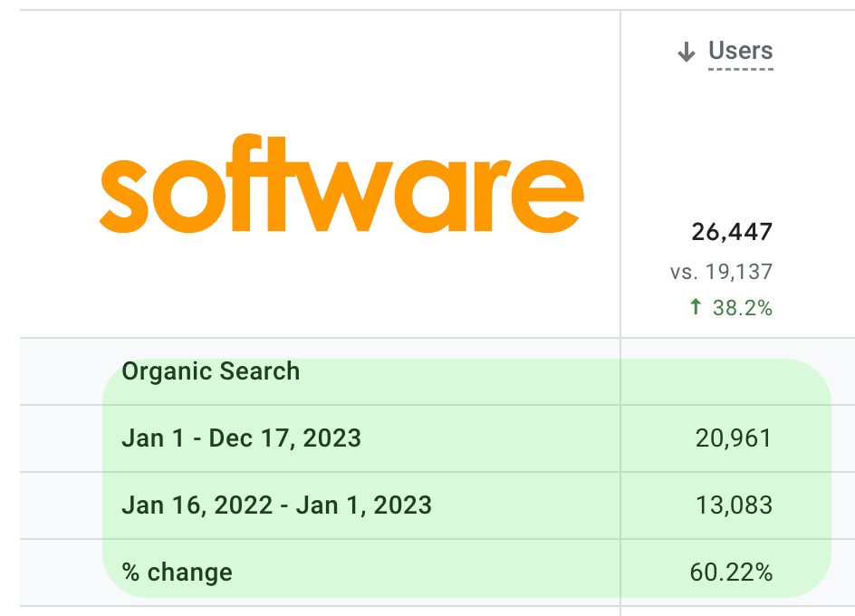
Task: Click the 13,083 users cell
Action: click(x=734, y=505)
